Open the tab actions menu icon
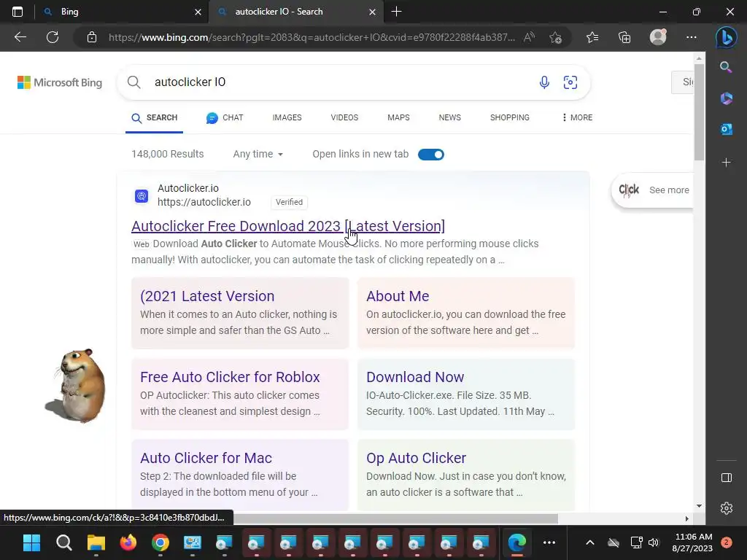This screenshot has width=747, height=560. tap(18, 12)
